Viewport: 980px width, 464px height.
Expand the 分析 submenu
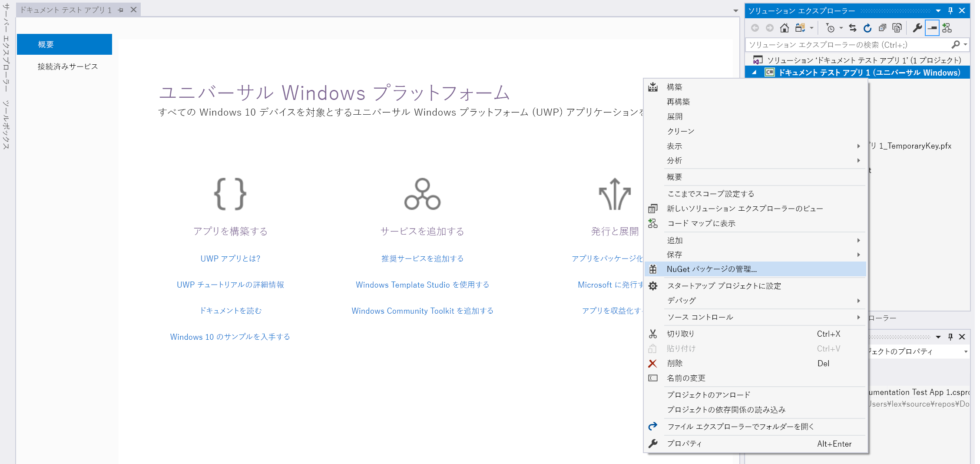[755, 161]
